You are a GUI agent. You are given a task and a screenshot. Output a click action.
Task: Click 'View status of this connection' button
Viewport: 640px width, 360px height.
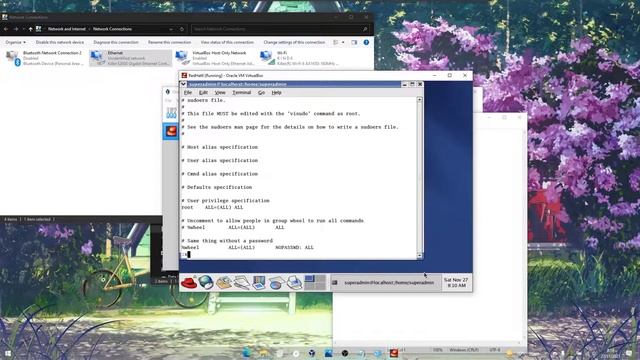[x=227, y=42]
